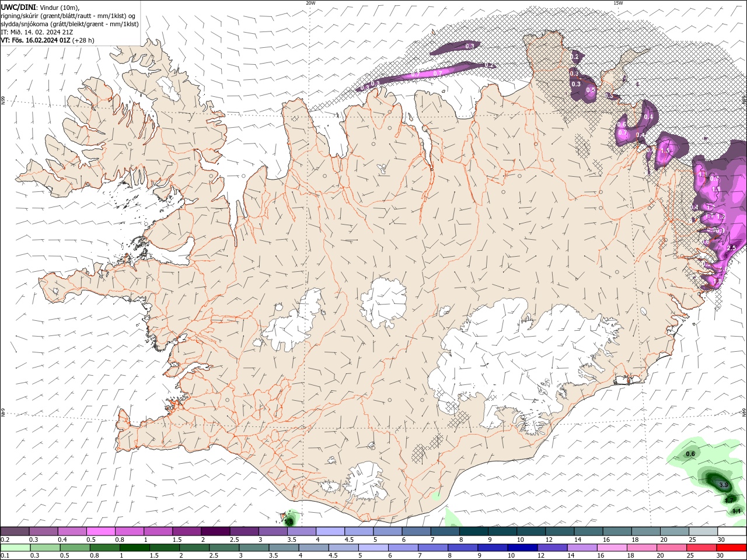The height and width of the screenshot is (560, 747).
Task: Click the 2.5 snow value on the east coast
Action: coord(732,248)
